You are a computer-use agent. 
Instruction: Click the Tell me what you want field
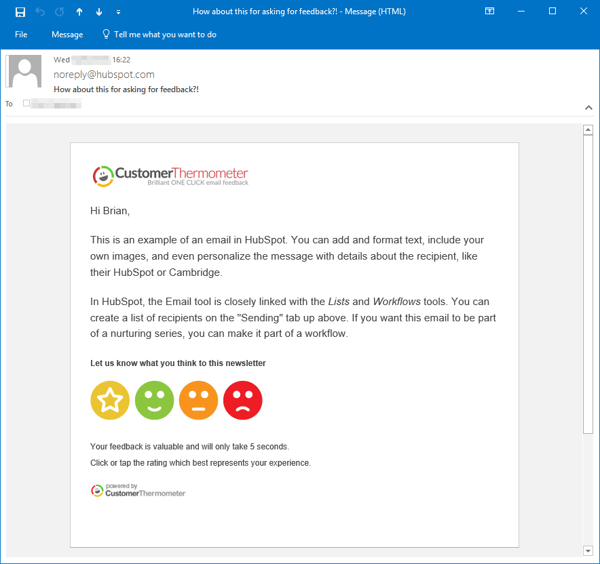click(165, 34)
